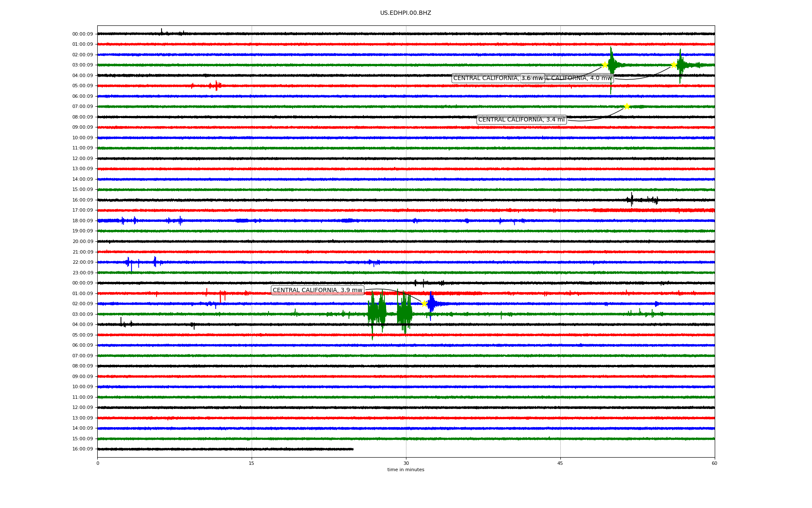Click the 0 tick label on the x-axis
The width and height of the screenshot is (812, 508).
(98, 463)
